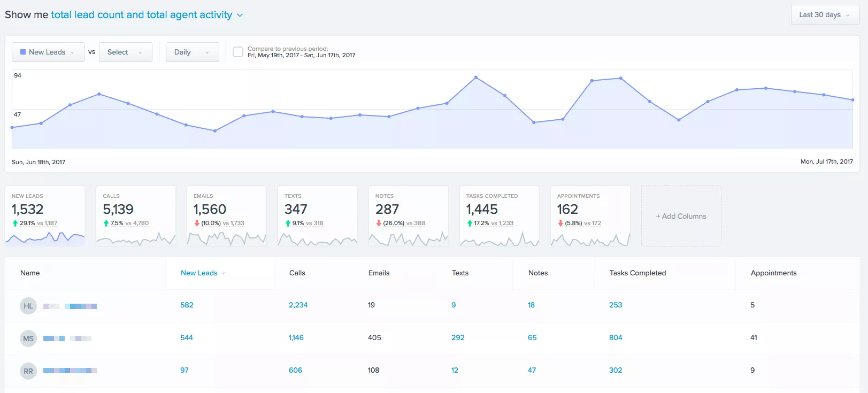
Task: Open the 544 new leads link
Action: click(x=187, y=337)
